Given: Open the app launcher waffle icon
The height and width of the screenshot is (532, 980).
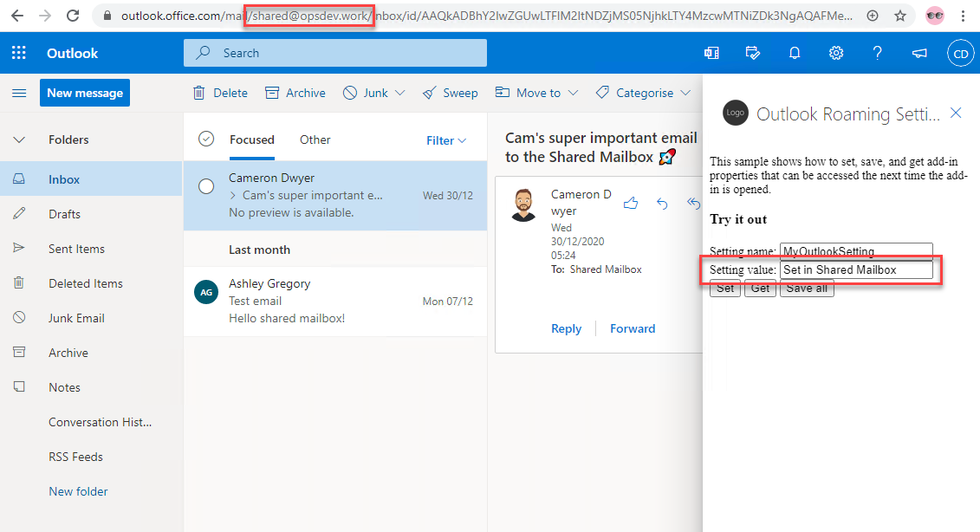Looking at the screenshot, I should pos(18,53).
